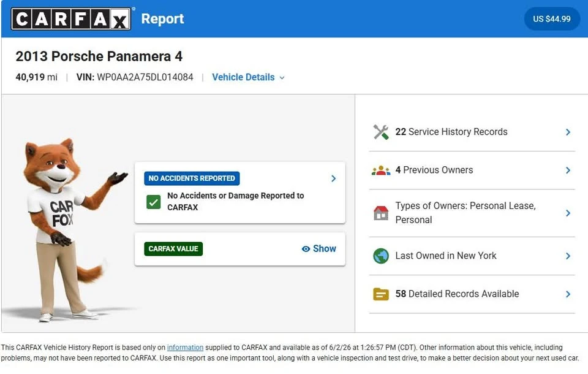This screenshot has height=374, width=588.
Task: Open 22 Service History Records
Action: coord(472,132)
